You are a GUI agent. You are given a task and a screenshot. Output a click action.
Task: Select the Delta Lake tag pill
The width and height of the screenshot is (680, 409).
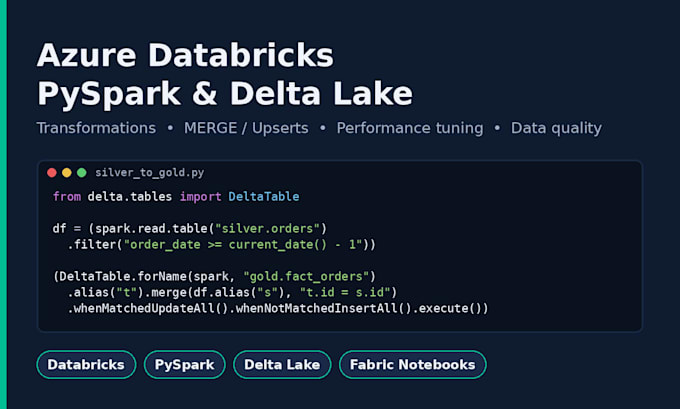[x=282, y=364]
